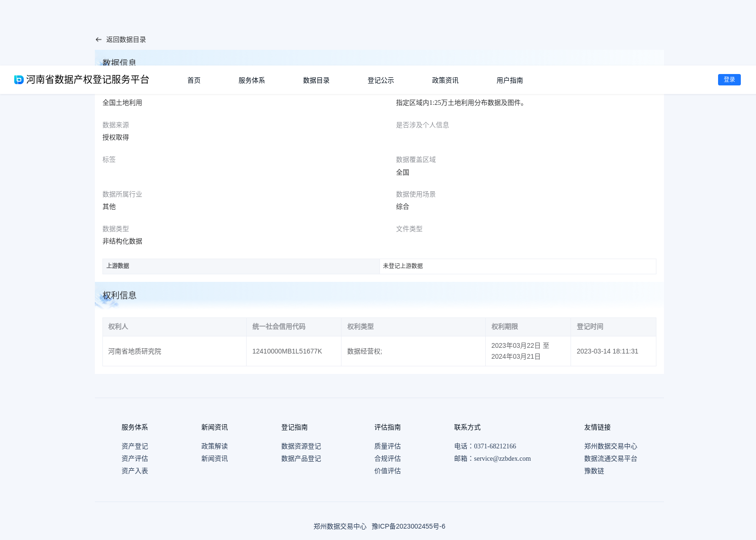Click the 联系方式 footer heading
This screenshot has width=756, height=540.
pos(467,427)
